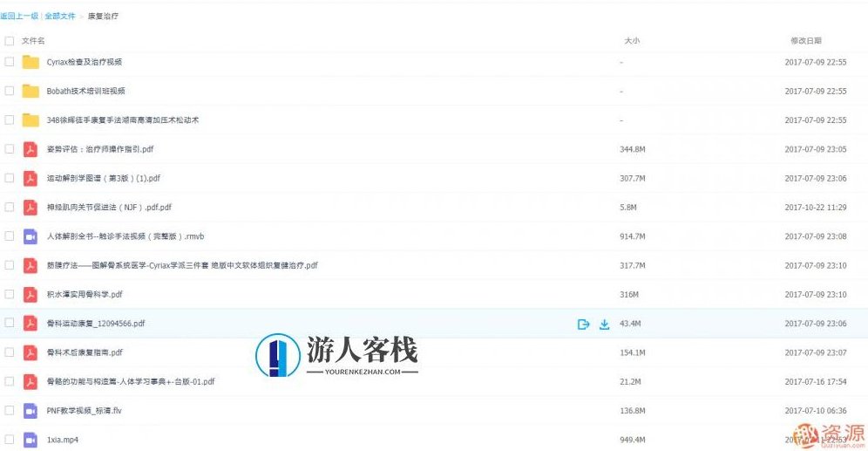Viewport: 868px width, 451px height.
Task: Click the date 2017-07-09 23:08
Action: (816, 236)
